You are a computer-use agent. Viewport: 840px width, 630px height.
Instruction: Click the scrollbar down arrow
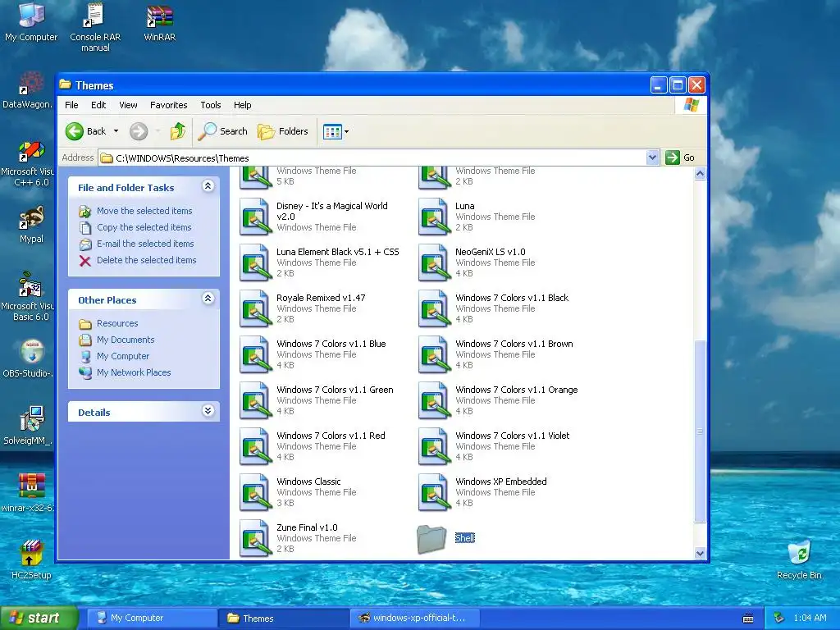[700, 554]
